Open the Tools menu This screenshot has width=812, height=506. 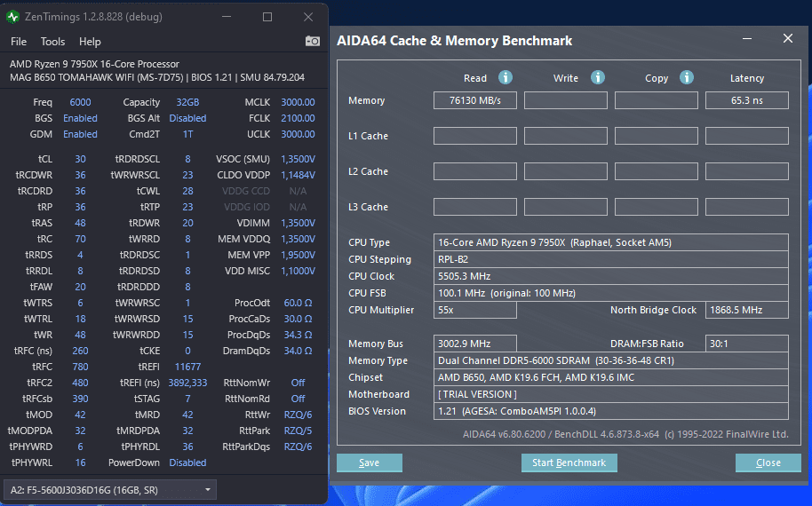[52, 42]
